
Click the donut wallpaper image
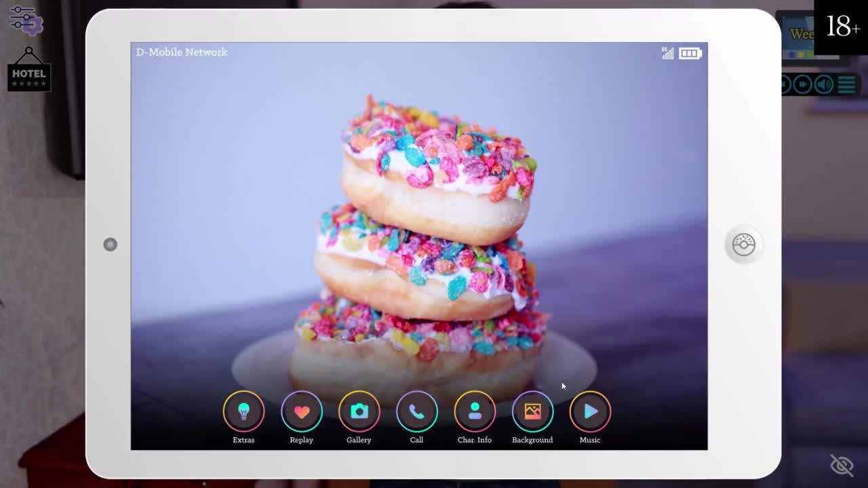434,224
